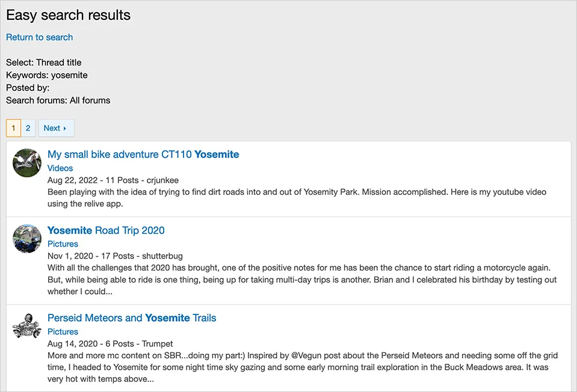Click the Search forums: All forums line
577x392 pixels.
[x=58, y=100]
